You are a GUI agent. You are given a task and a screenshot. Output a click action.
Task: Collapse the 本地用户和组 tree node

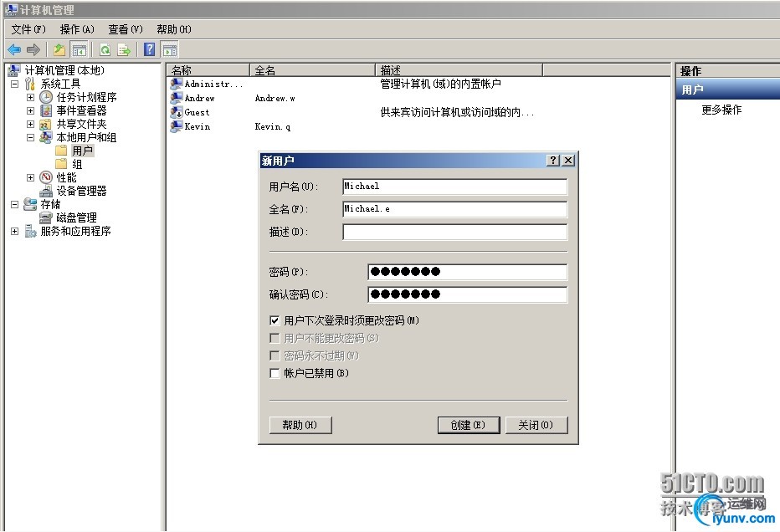(x=30, y=137)
